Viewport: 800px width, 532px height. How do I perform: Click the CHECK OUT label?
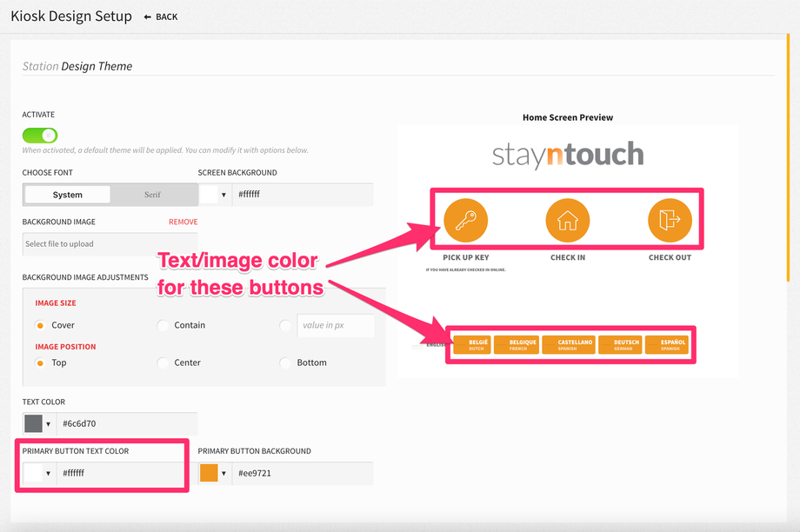pos(670,257)
